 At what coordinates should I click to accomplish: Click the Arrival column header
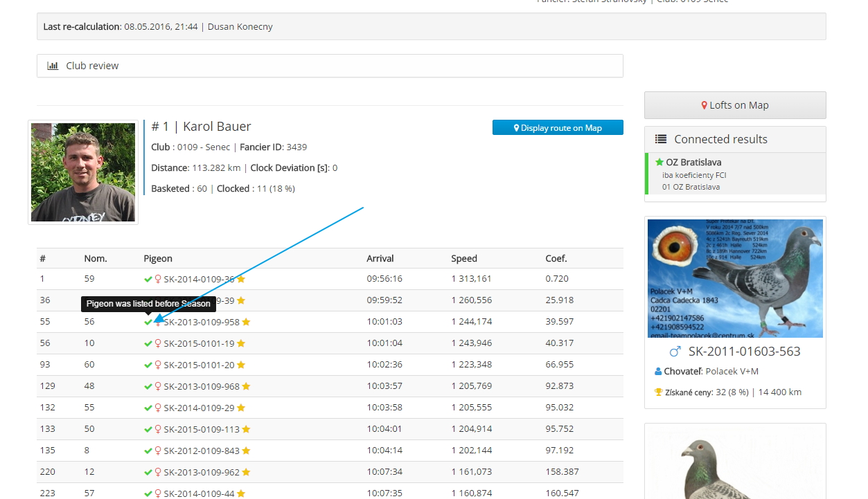380,258
